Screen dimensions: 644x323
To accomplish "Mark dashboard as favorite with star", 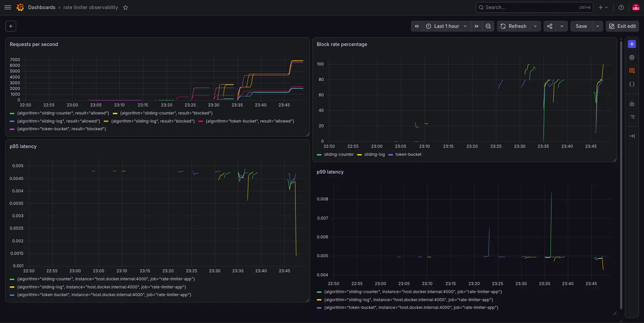I will click(x=126, y=7).
